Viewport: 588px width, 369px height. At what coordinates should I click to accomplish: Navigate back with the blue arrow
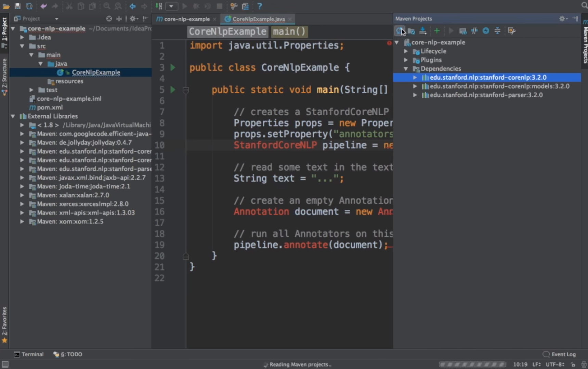point(132,6)
